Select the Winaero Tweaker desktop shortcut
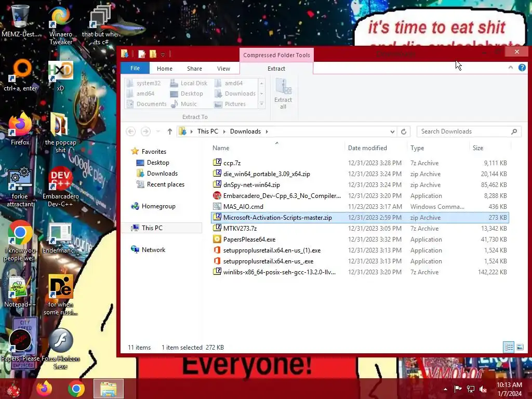Viewport: 532px width, 399px height. (x=60, y=25)
